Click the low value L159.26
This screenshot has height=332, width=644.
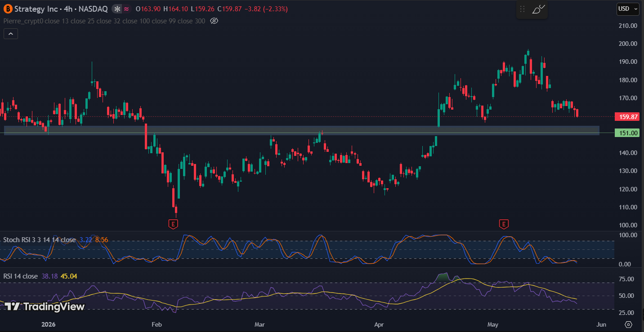(x=202, y=9)
